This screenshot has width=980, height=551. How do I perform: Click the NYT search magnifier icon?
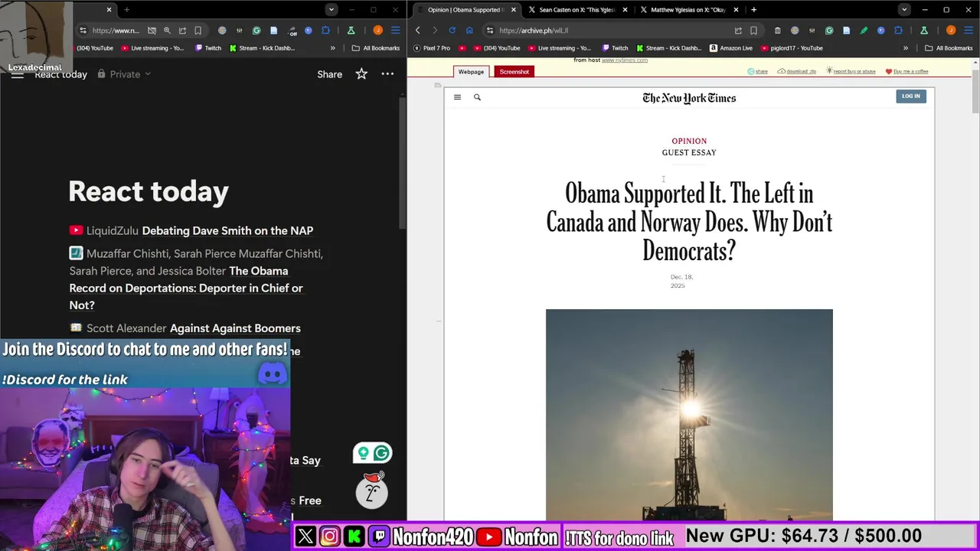point(477,97)
